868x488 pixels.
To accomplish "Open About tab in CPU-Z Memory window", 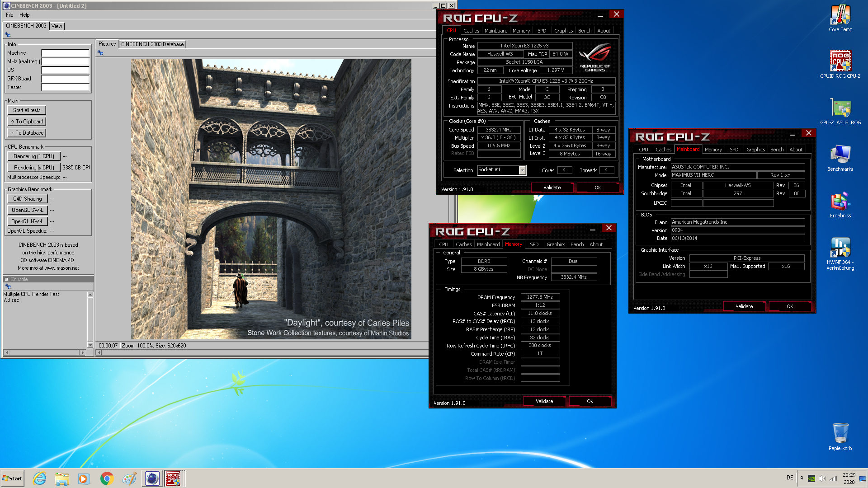I will [596, 244].
